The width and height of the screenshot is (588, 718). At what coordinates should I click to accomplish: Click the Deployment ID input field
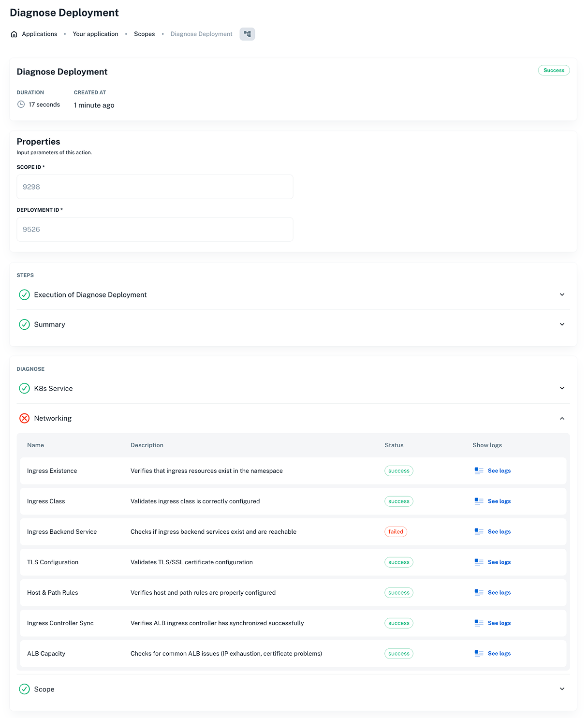click(x=155, y=230)
